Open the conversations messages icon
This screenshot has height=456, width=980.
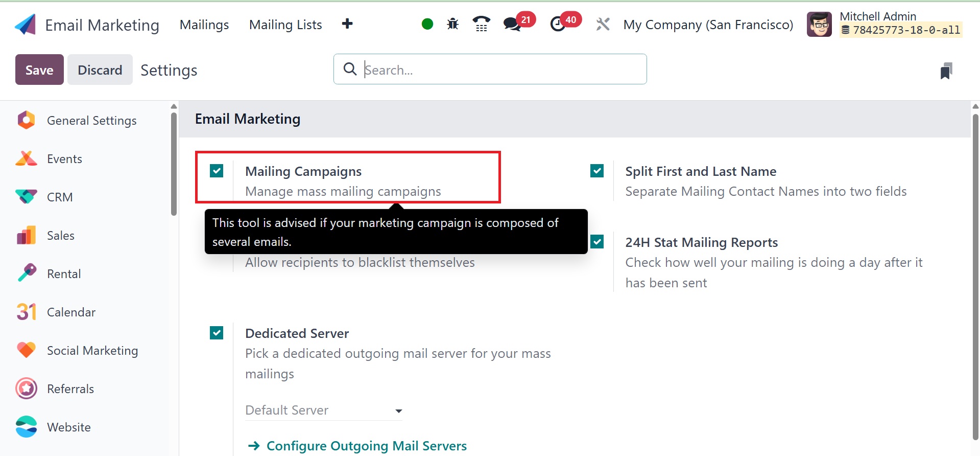coord(512,24)
